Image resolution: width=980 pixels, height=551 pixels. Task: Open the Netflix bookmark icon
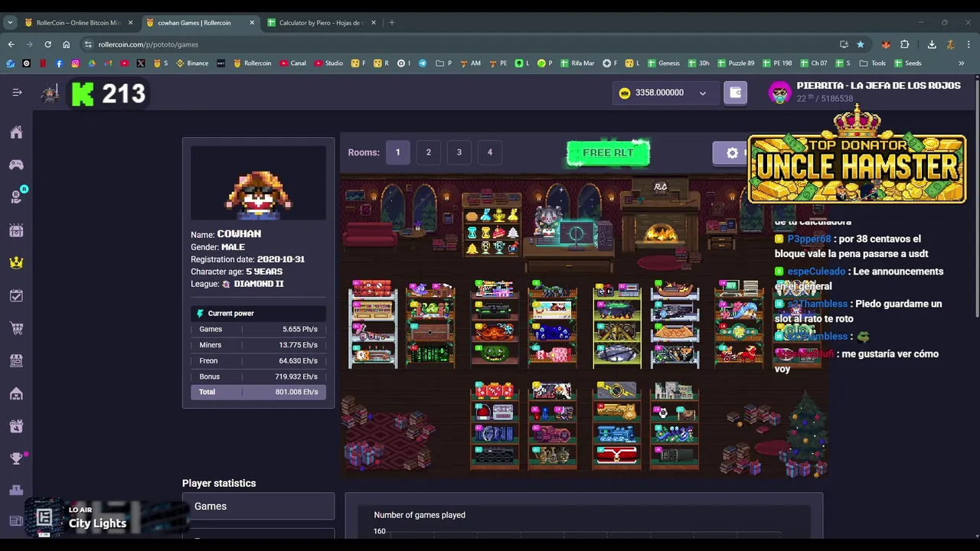[x=43, y=64]
